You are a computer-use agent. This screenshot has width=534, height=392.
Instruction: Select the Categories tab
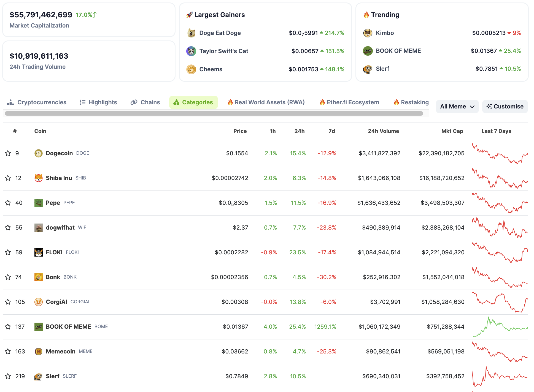(x=193, y=102)
